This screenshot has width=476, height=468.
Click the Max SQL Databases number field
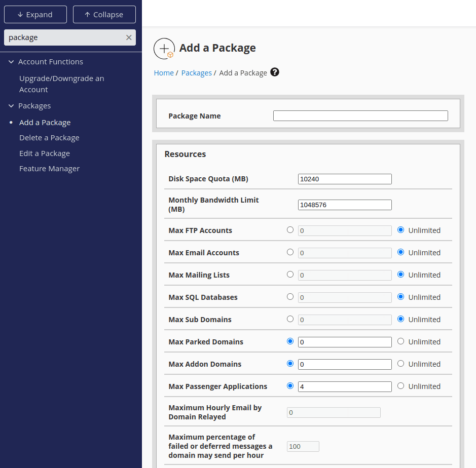click(x=345, y=297)
